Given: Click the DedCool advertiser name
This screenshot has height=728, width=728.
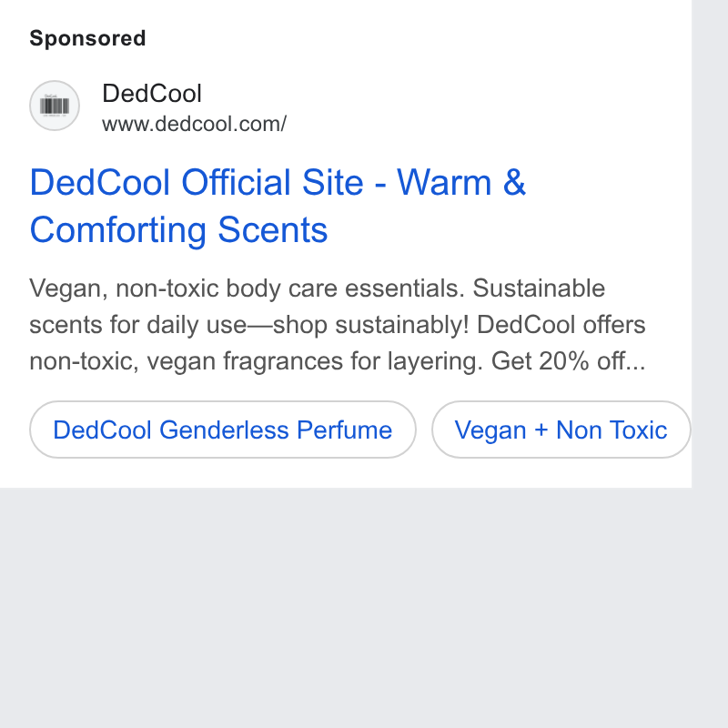Looking at the screenshot, I should 152,94.
